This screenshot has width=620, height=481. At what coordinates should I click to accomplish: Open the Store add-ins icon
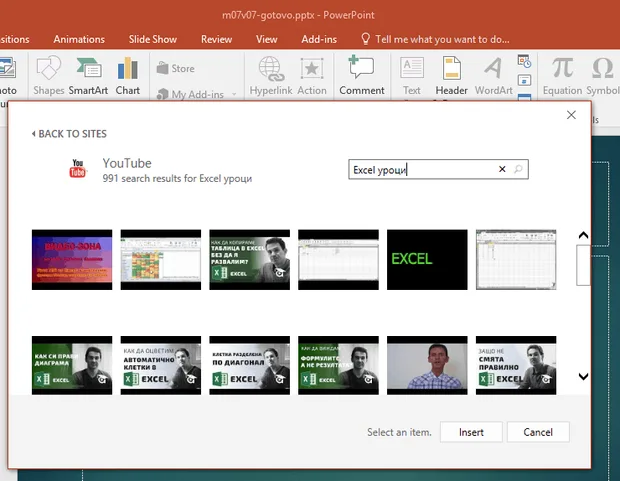point(163,68)
